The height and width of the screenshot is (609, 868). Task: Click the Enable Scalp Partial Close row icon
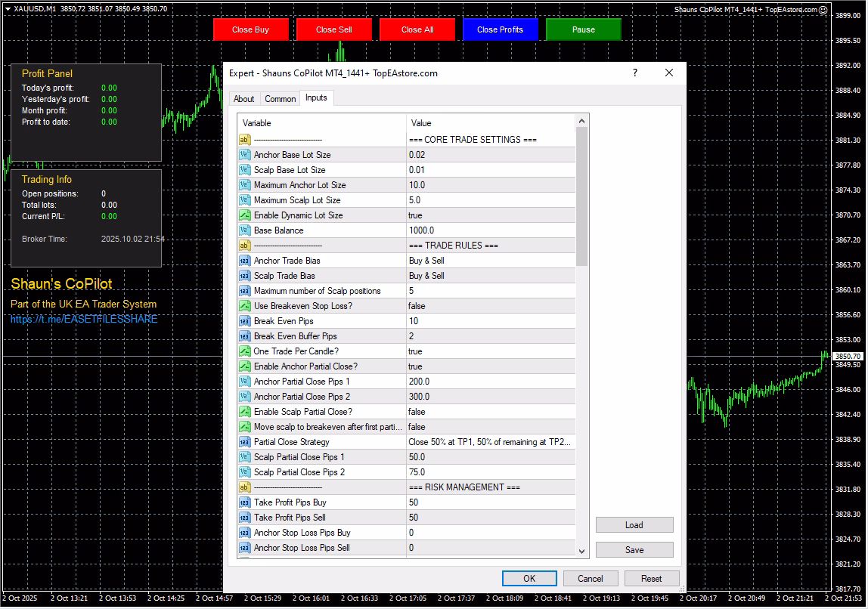pyautogui.click(x=245, y=412)
